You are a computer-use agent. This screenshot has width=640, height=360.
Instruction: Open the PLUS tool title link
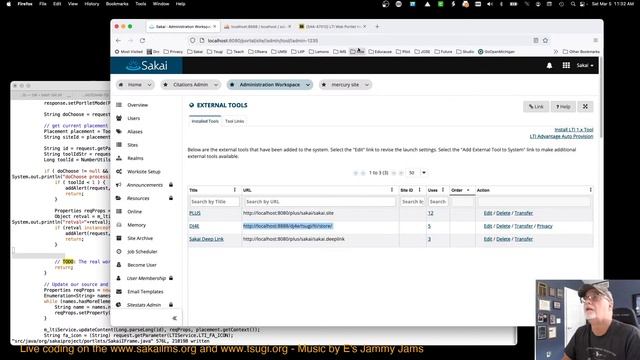(195, 213)
